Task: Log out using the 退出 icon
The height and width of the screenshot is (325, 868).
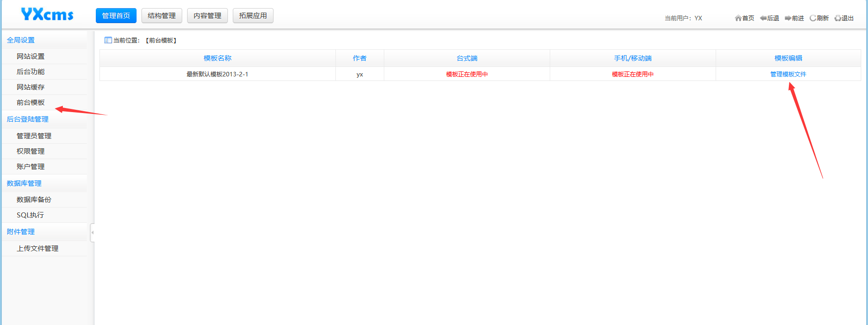Action: click(838, 18)
